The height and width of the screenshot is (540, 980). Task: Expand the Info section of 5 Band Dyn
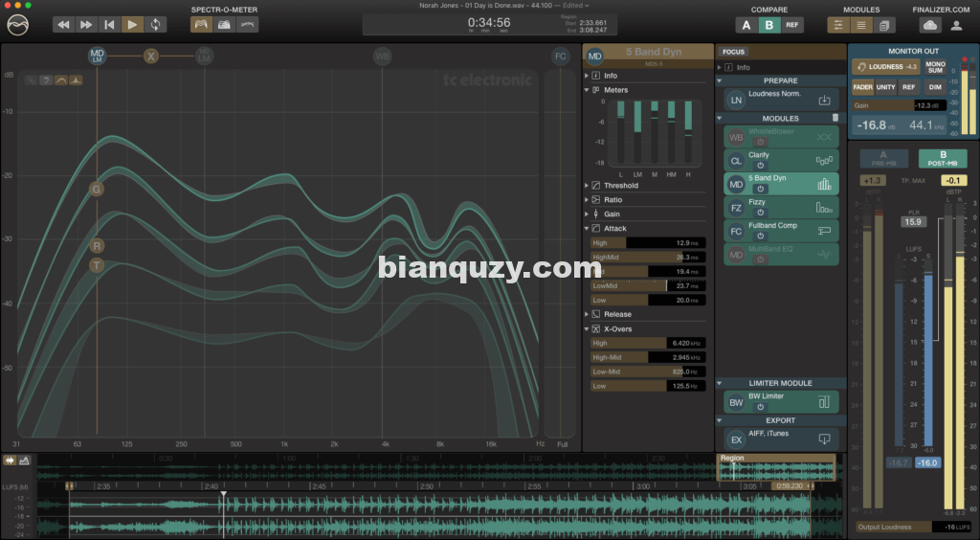(x=587, y=76)
